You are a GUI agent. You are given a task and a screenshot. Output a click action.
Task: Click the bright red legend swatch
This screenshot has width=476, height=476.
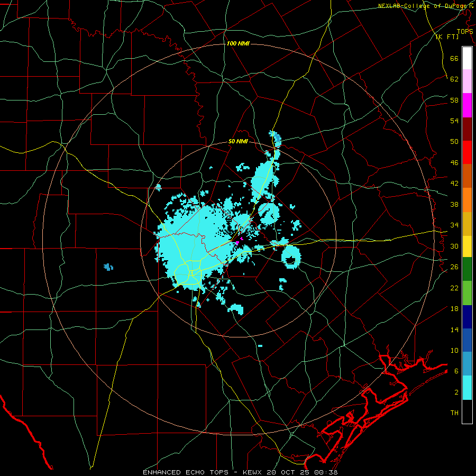pos(467,152)
